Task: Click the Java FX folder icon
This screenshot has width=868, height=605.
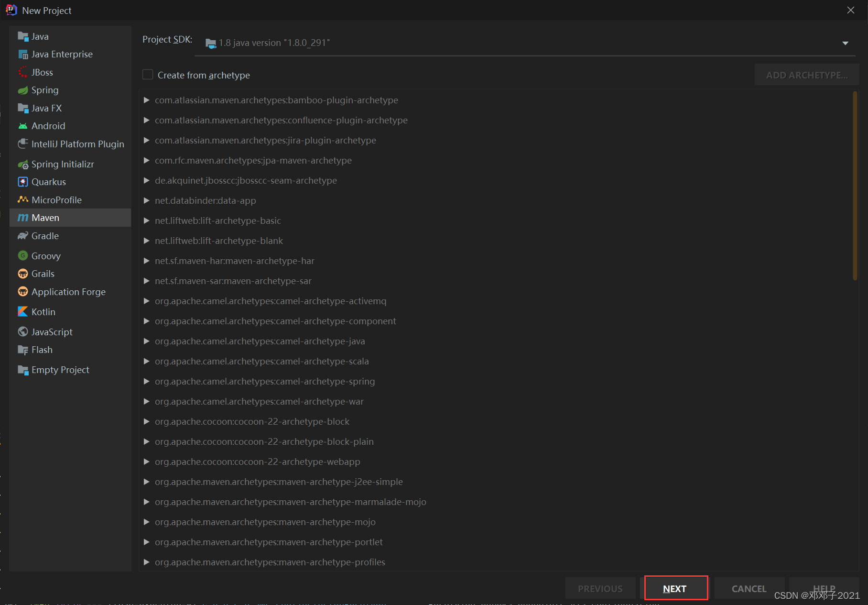Action: click(23, 108)
